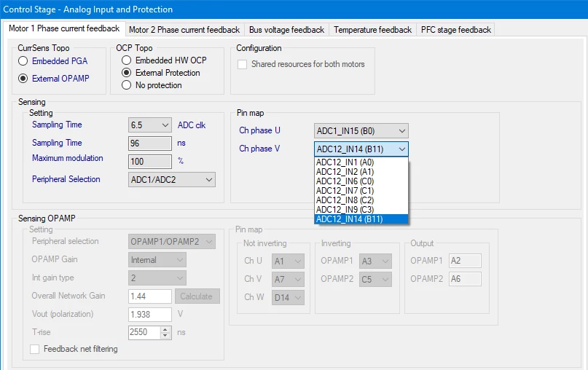Click the Calculate button
The width and height of the screenshot is (588, 370).
[x=197, y=296]
